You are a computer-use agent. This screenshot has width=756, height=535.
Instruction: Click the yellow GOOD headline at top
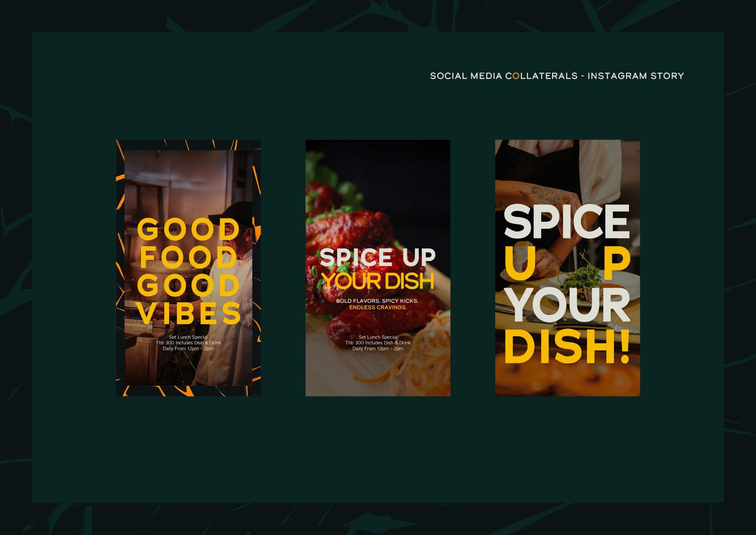pyautogui.click(x=188, y=230)
